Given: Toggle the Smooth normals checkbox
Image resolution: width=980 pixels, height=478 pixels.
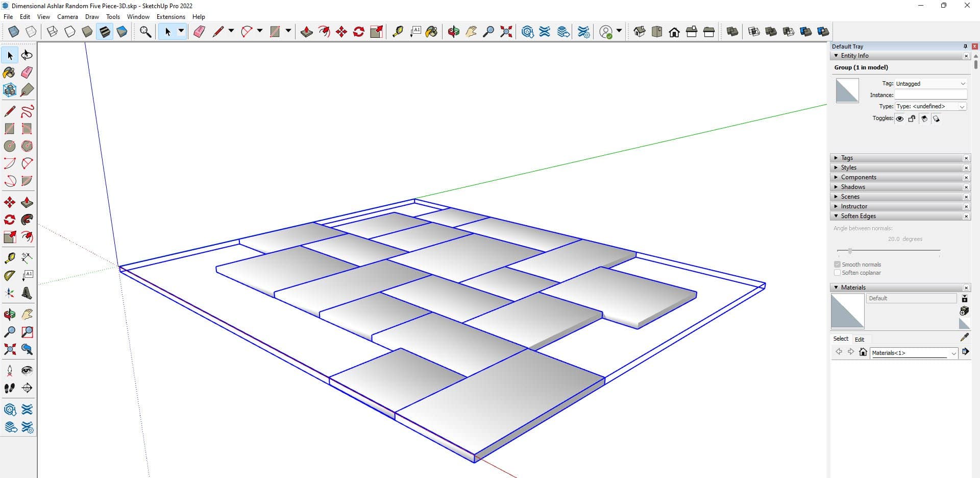Looking at the screenshot, I should [837, 265].
